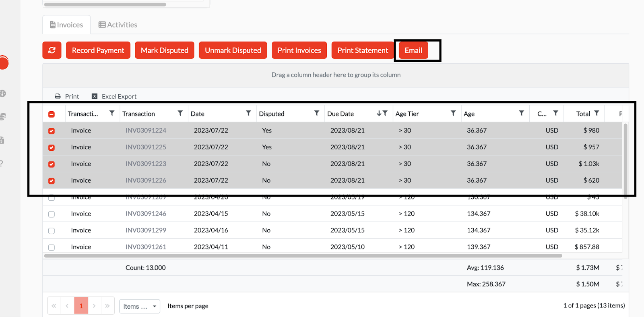
Task: Click the Email button
Action: pyautogui.click(x=413, y=50)
